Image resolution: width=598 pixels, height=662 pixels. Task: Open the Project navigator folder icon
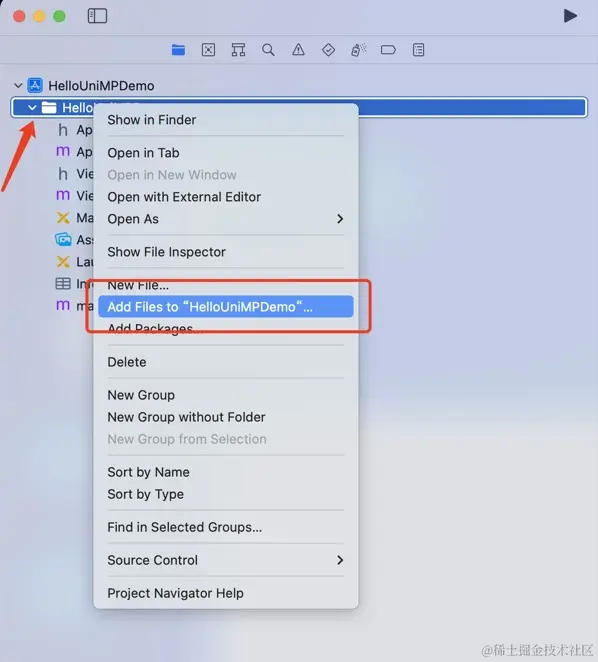178,50
